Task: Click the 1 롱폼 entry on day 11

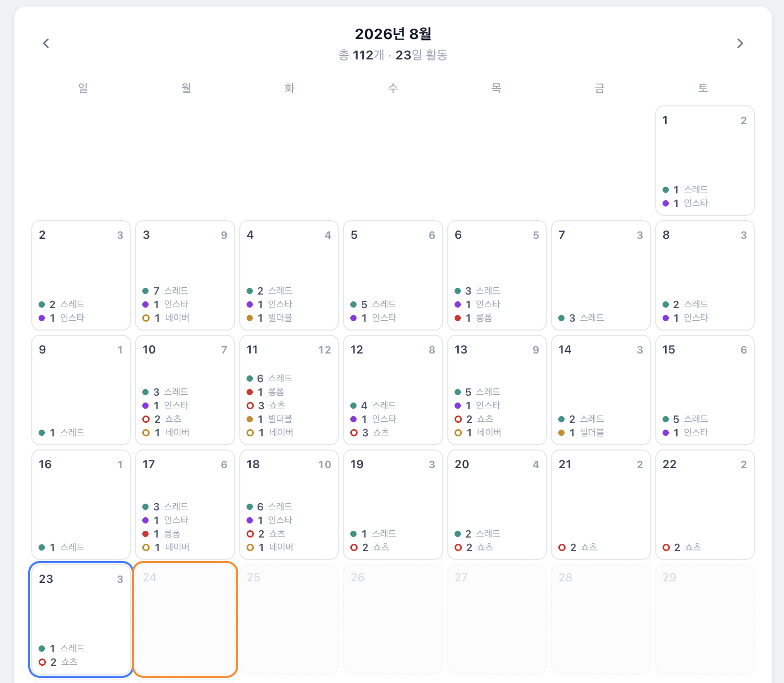Action: coord(265,392)
